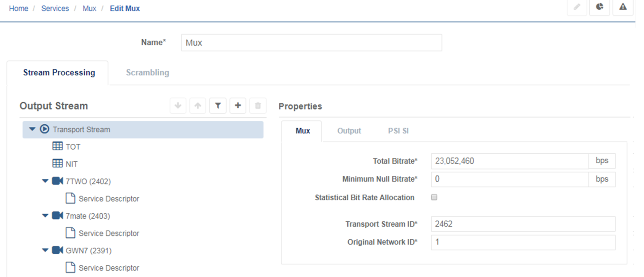Select the Output properties tab
644x277 pixels.
tap(349, 131)
